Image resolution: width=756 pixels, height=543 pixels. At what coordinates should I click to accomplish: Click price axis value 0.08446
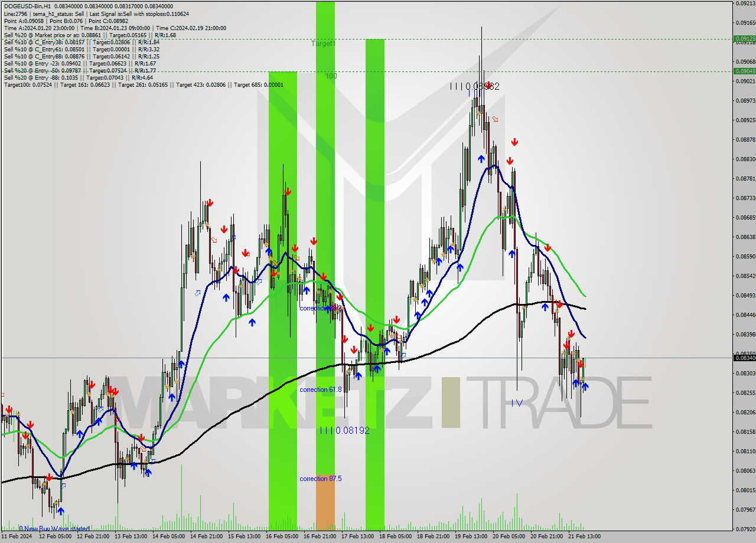click(x=746, y=315)
